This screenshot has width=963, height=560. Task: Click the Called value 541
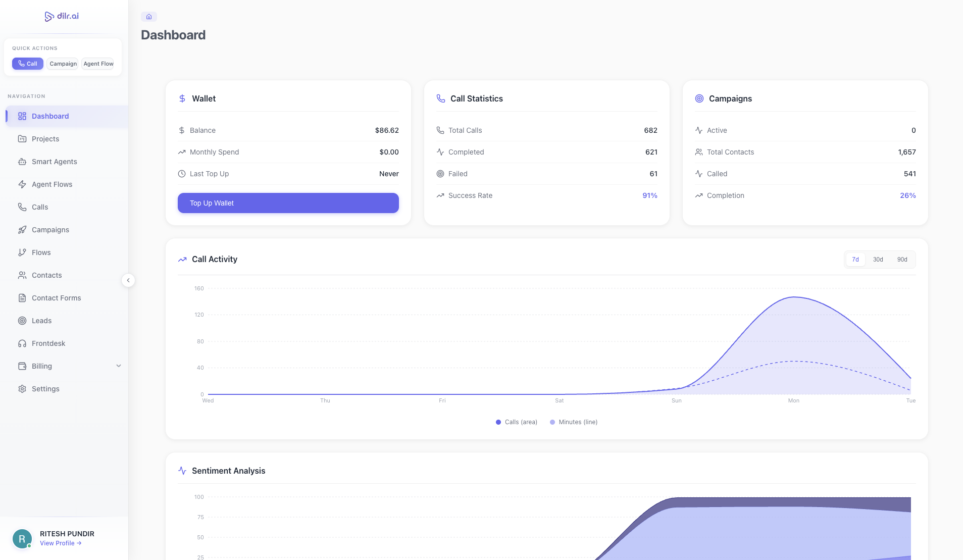click(910, 174)
